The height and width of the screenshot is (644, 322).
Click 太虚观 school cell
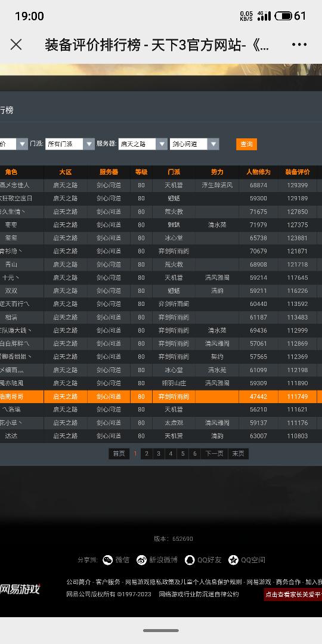pyautogui.click(x=174, y=423)
